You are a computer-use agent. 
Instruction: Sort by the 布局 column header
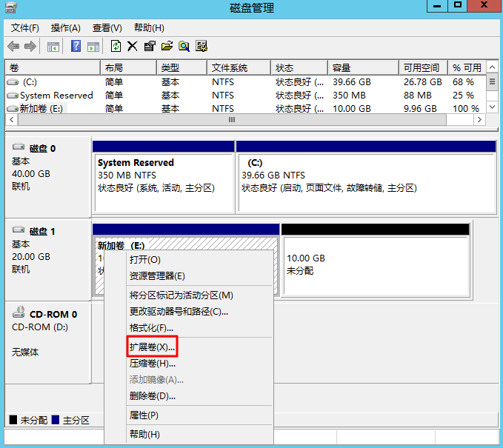pyautogui.click(x=128, y=67)
